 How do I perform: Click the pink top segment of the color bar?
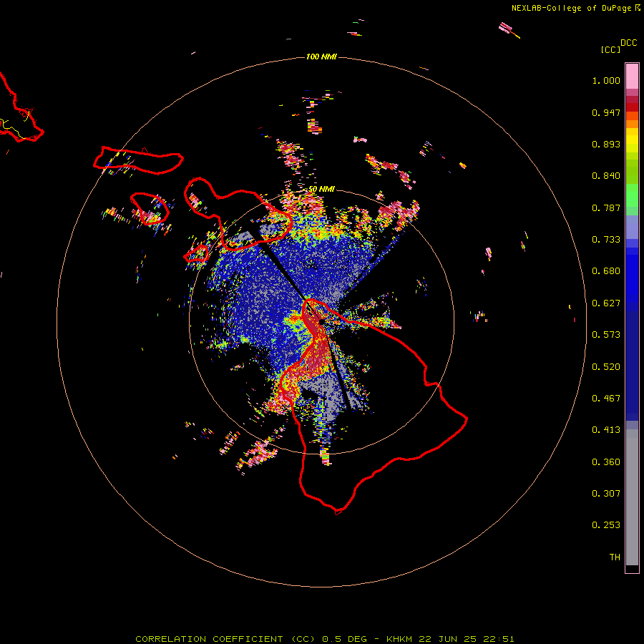pyautogui.click(x=632, y=77)
